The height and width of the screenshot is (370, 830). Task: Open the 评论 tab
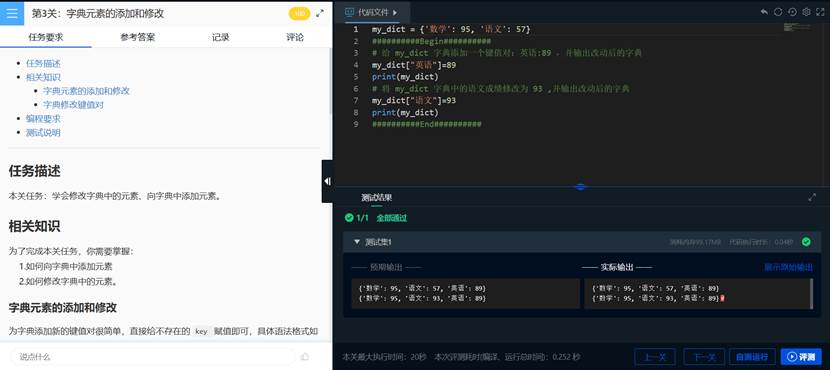tap(295, 37)
